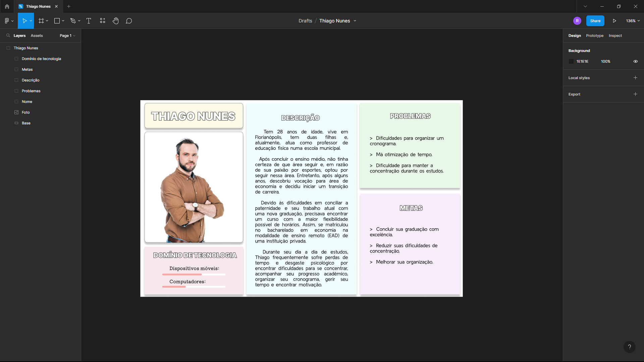Go to Figma home icon
Viewport: 644px width, 362px height.
(x=7, y=6)
